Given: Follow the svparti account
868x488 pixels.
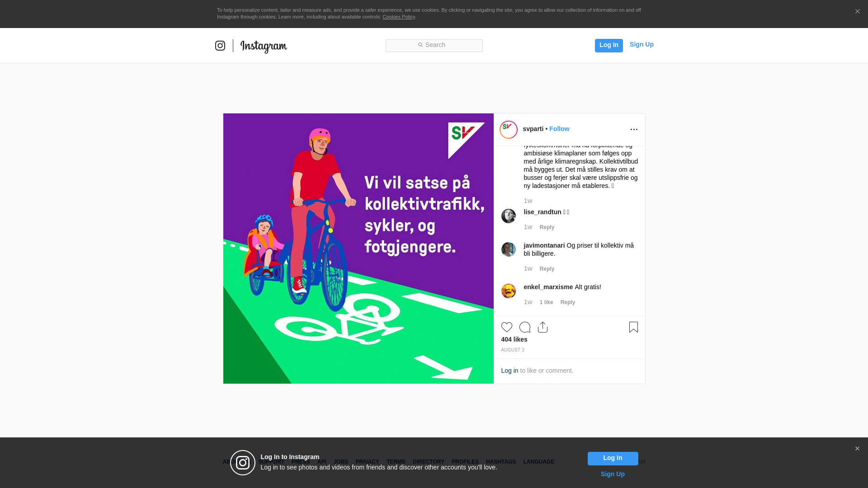Looking at the screenshot, I should (559, 129).
